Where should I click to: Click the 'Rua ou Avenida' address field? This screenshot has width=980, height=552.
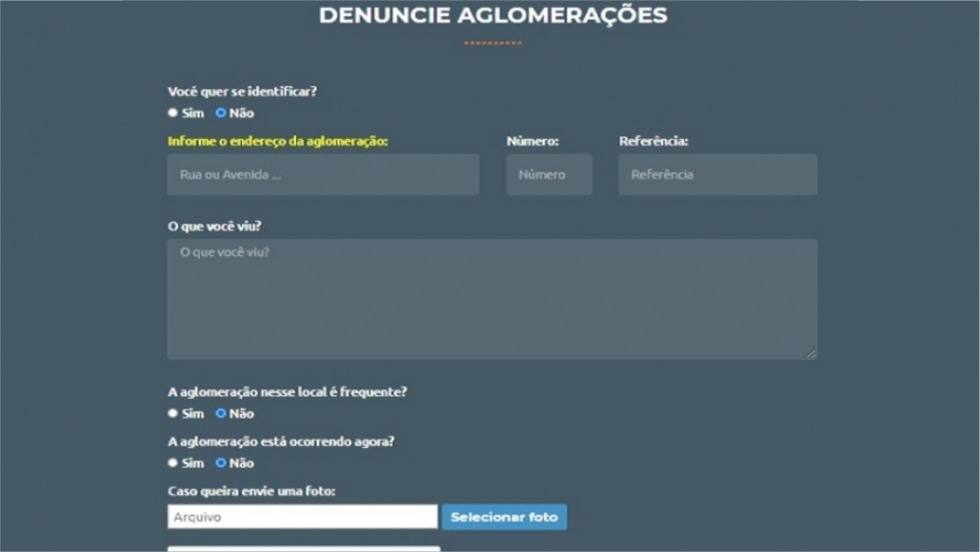323,175
